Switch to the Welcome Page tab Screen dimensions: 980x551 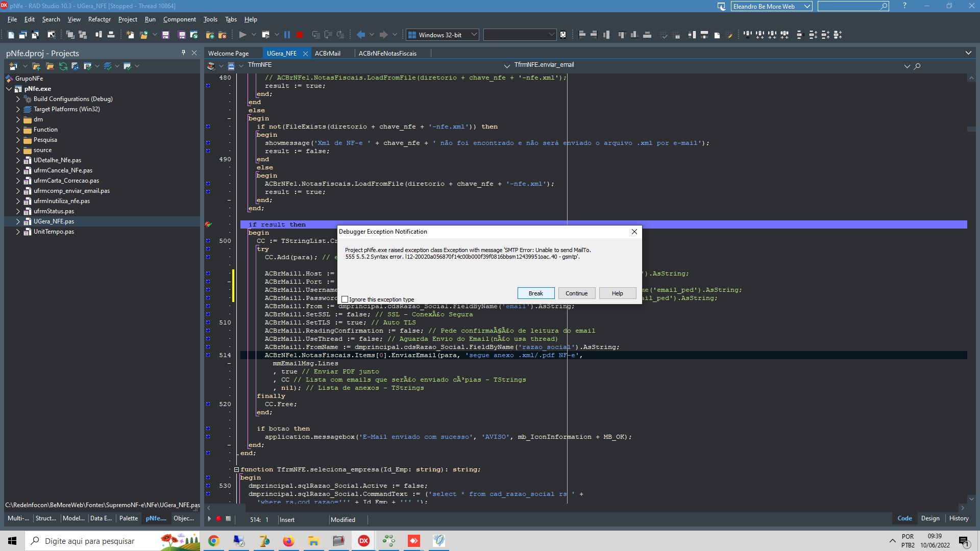coord(228,53)
